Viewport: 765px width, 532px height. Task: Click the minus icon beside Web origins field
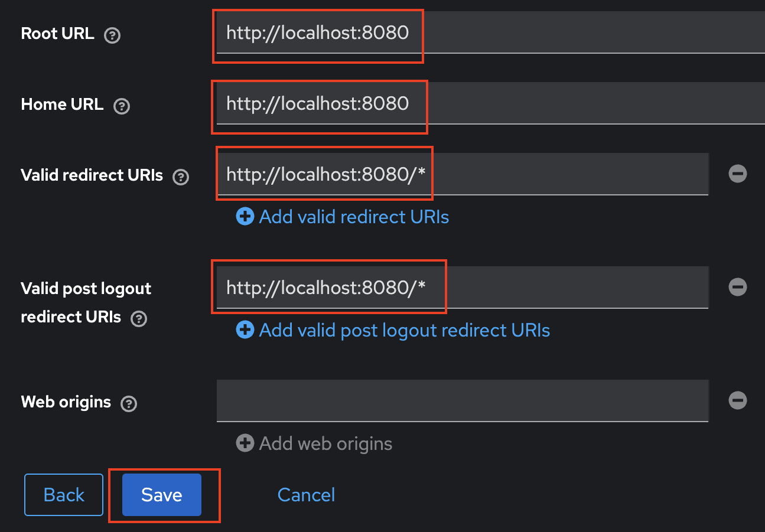(738, 400)
